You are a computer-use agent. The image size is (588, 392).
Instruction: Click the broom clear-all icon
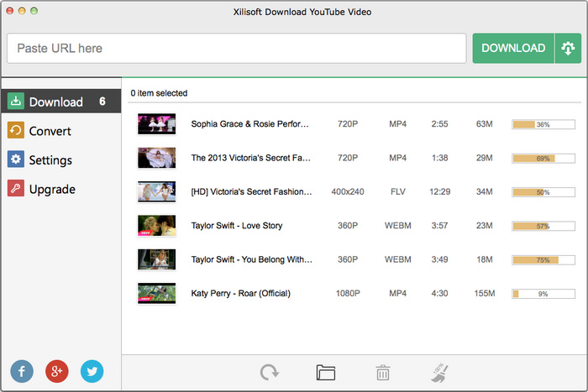(x=438, y=373)
